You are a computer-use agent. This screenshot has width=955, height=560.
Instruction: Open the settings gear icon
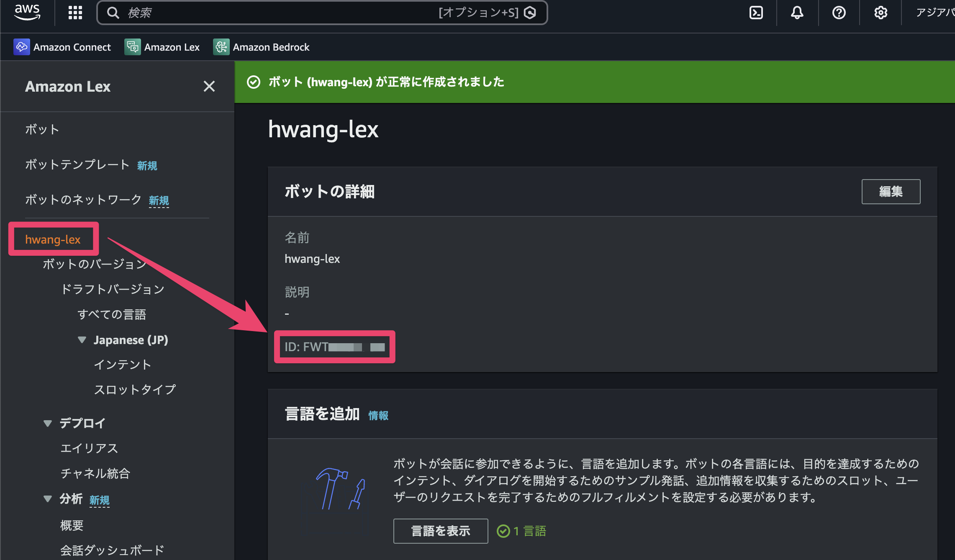coord(881,13)
